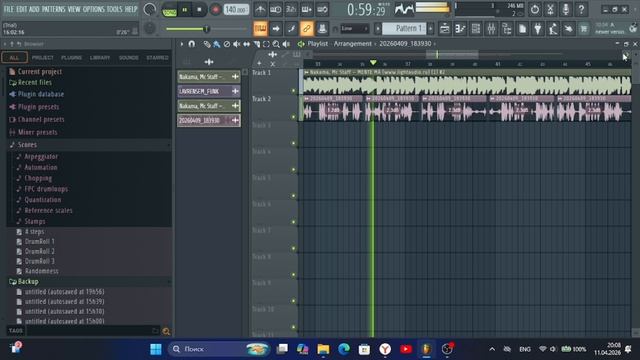Start recording with the red record button
The width and height of the screenshot is (640, 360).
click(216, 9)
